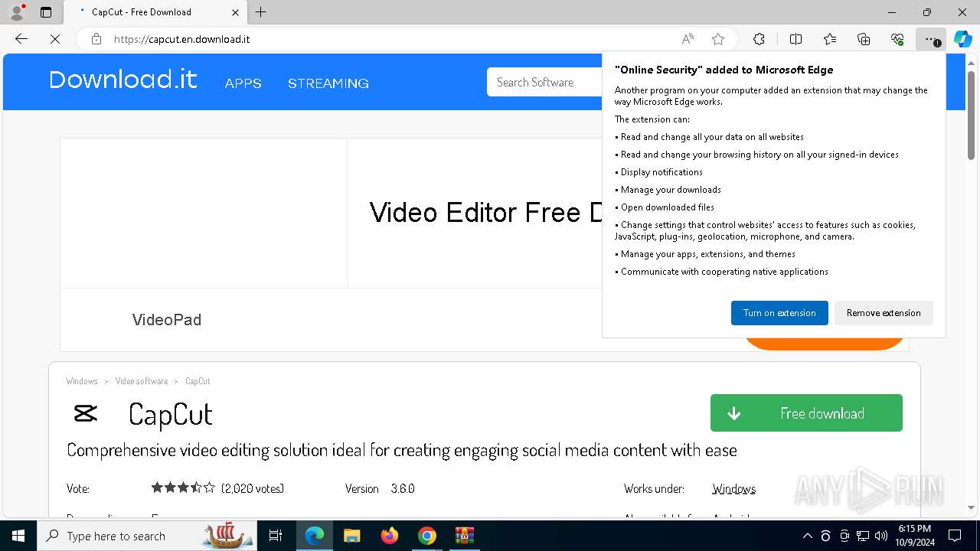The width and height of the screenshot is (980, 551).
Task: Focus the Search Software field
Action: coord(545,82)
